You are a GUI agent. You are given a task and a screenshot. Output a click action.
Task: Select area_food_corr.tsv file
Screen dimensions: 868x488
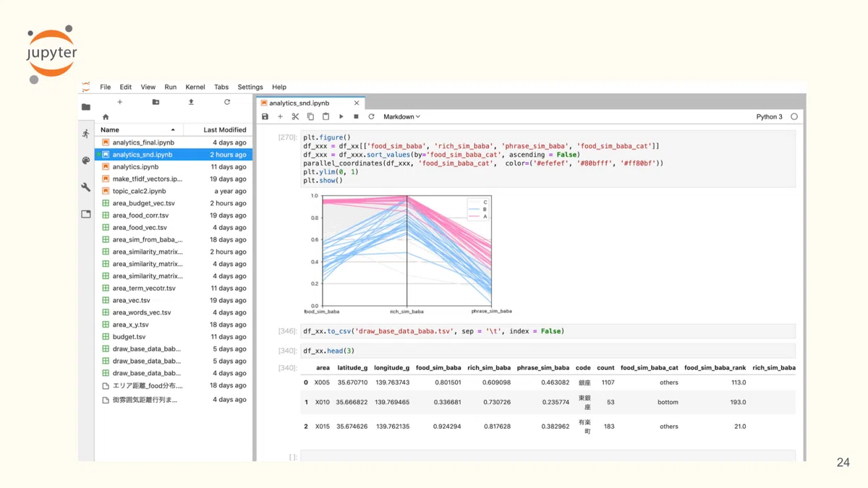tap(174, 215)
